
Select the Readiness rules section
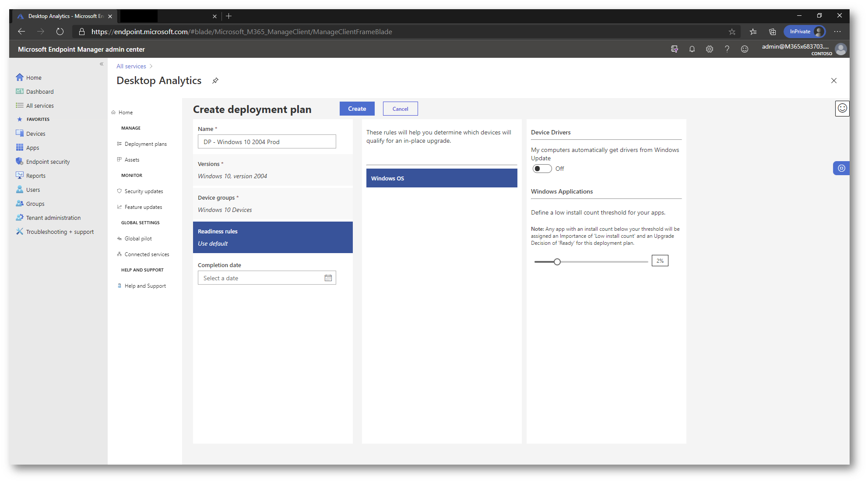tap(273, 237)
